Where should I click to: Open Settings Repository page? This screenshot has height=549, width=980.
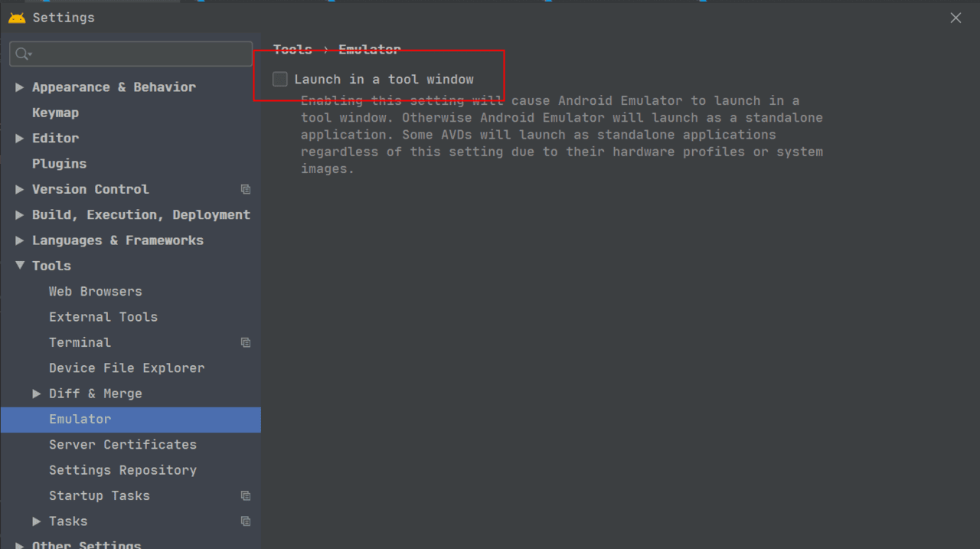click(x=122, y=470)
